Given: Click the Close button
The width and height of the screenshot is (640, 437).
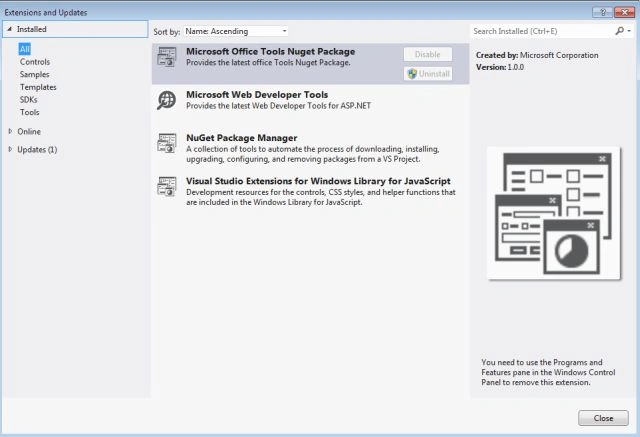Looking at the screenshot, I should click(x=603, y=418).
